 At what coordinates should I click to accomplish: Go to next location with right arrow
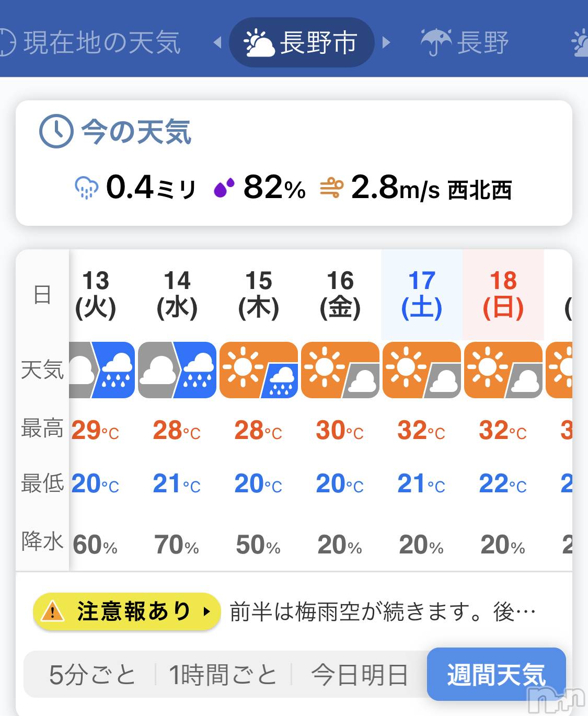[386, 42]
